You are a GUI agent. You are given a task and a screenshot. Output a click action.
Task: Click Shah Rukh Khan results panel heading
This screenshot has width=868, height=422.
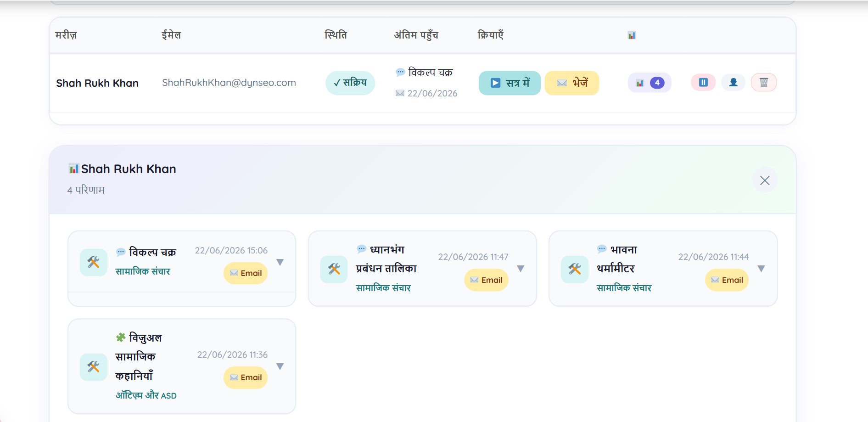(129, 169)
